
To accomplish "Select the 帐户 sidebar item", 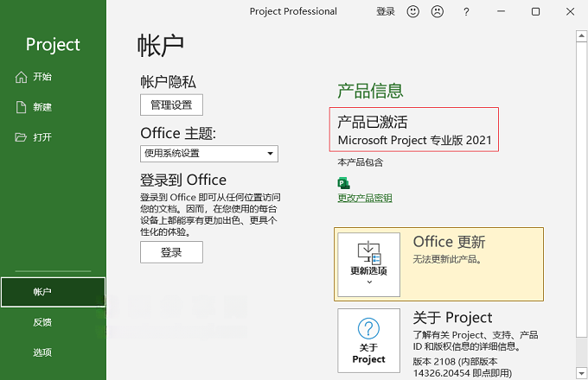I will click(53, 292).
